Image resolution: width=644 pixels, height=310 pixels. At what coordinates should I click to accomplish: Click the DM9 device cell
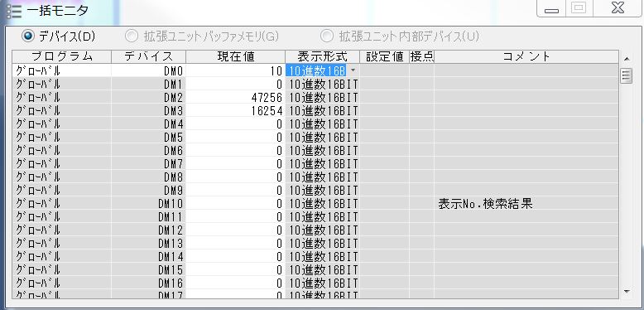[x=149, y=191]
